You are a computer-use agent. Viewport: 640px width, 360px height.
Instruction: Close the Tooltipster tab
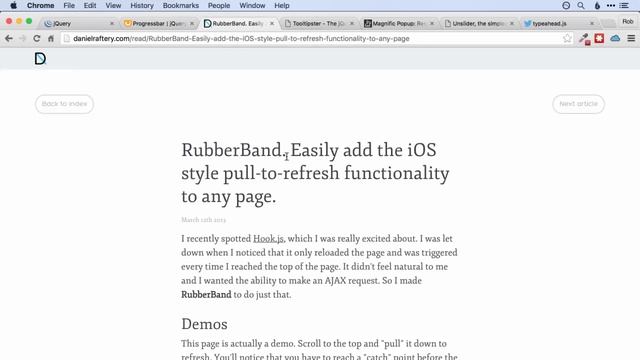point(352,24)
